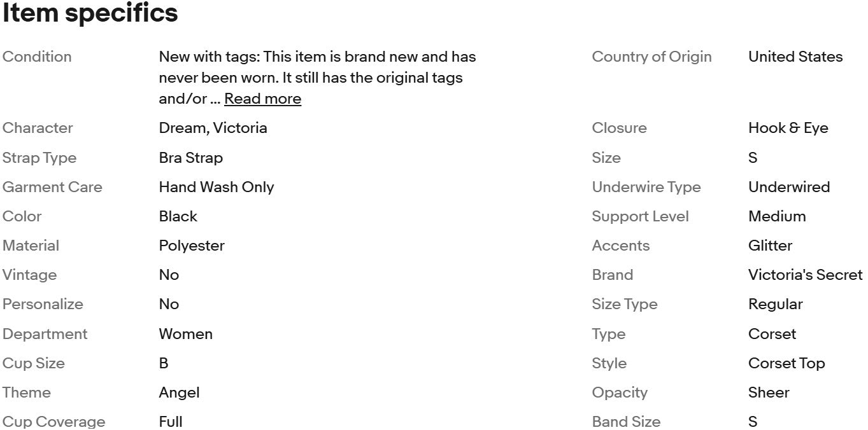Click the Women department value
This screenshot has width=868, height=430.
(x=185, y=334)
